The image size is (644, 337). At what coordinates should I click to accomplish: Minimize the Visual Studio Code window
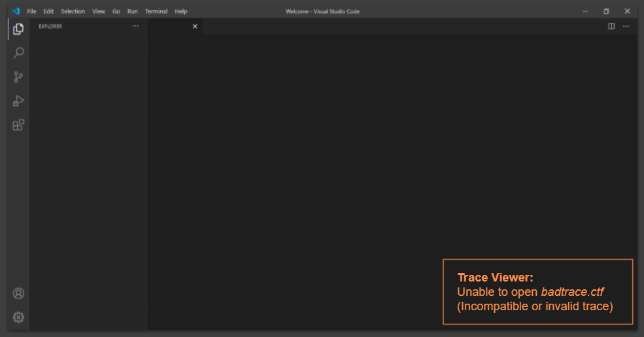point(585,12)
